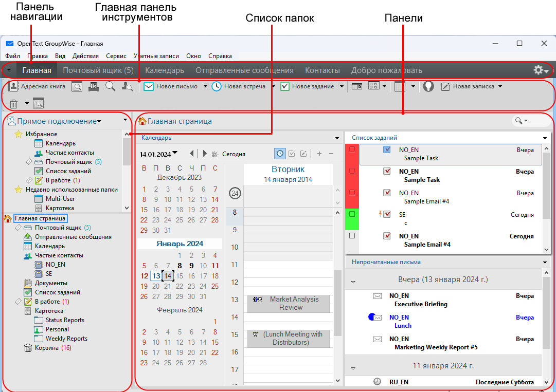The image size is (556, 392).
Task: Click the pin icon on SE task
Action: coord(380,213)
